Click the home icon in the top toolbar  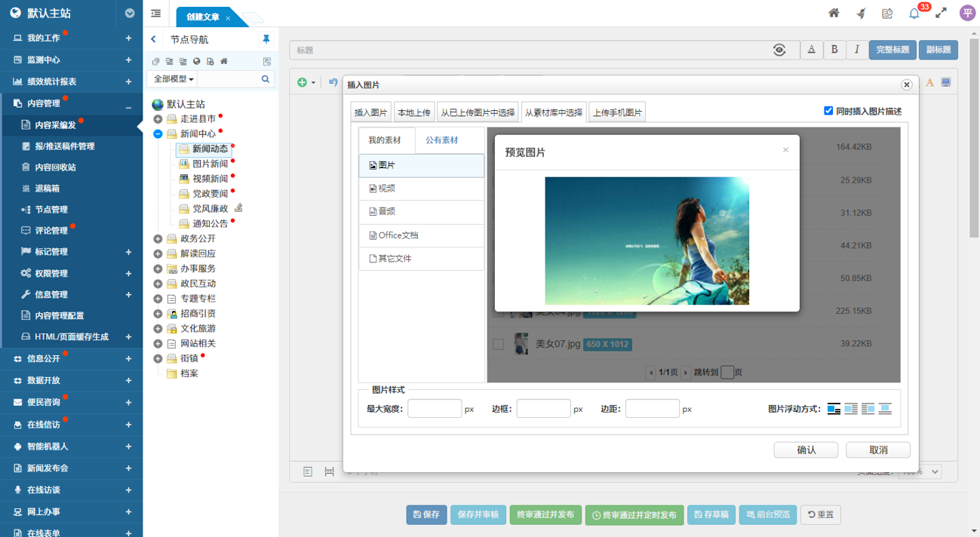(x=835, y=12)
